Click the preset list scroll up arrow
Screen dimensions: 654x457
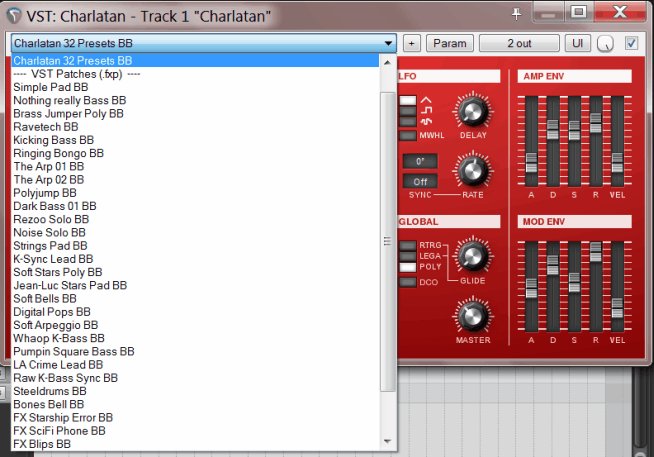tap(387, 62)
